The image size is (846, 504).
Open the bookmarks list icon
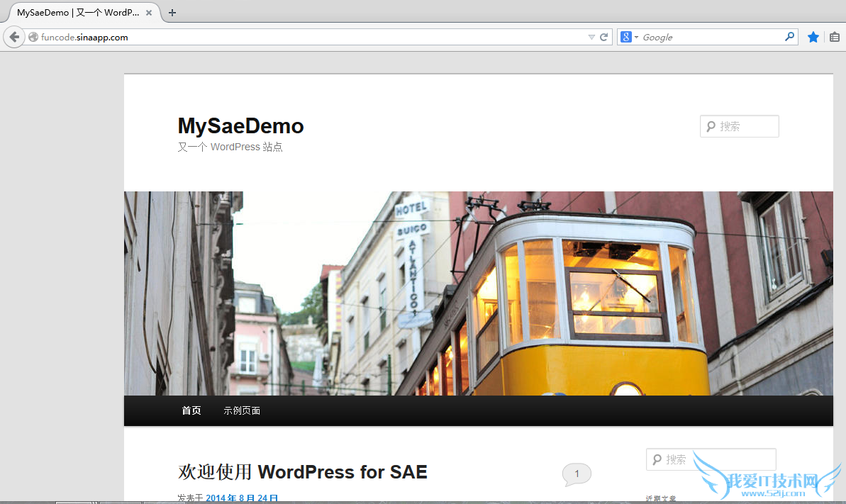tap(835, 37)
